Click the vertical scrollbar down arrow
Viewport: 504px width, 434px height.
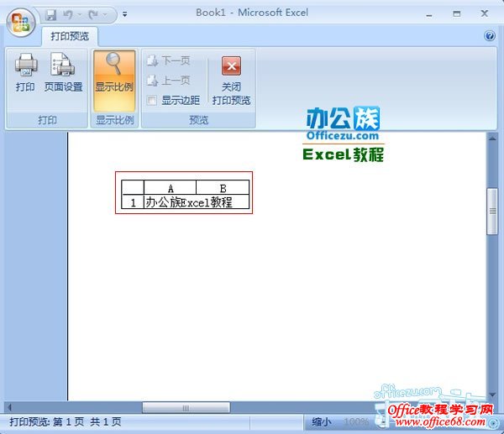tap(492, 395)
